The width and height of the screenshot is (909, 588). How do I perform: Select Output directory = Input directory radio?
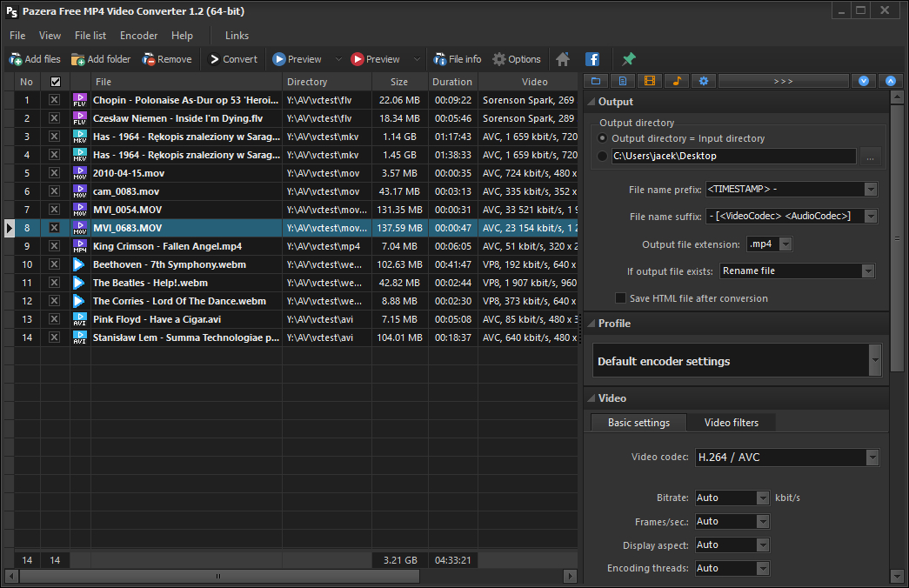[602, 138]
